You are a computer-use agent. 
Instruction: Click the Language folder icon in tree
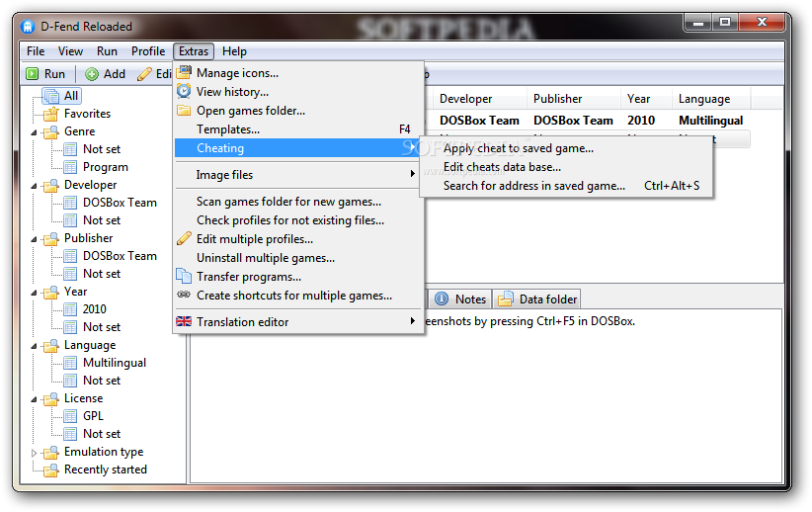50,345
